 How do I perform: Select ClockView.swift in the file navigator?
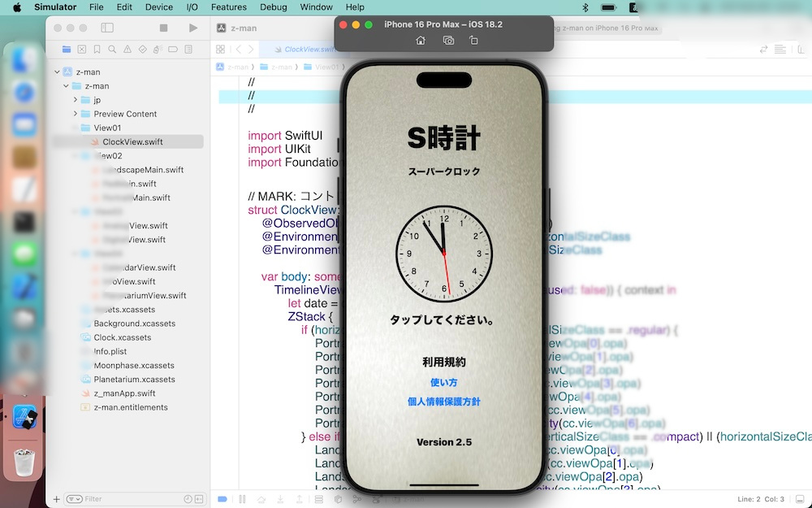(132, 141)
